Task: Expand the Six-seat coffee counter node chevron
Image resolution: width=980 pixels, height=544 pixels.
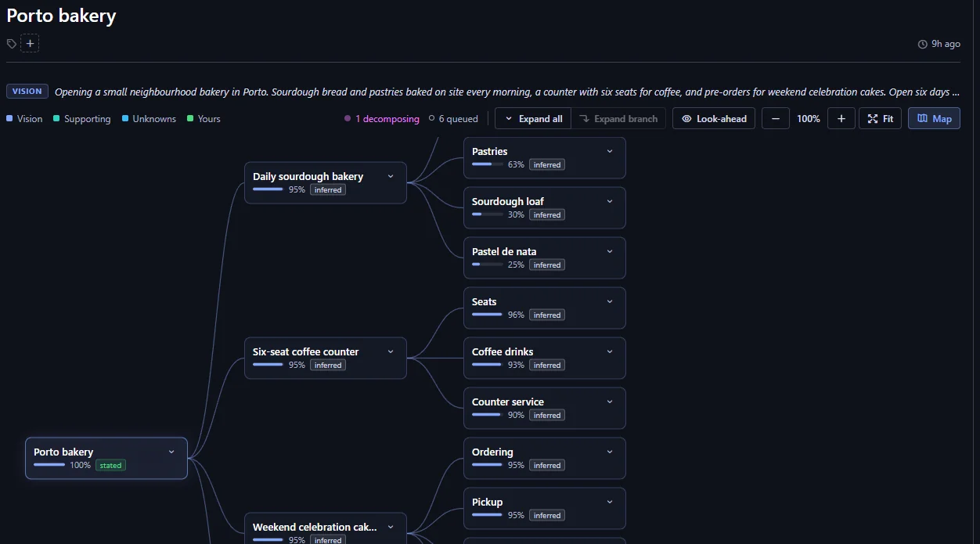Action: [x=391, y=351]
